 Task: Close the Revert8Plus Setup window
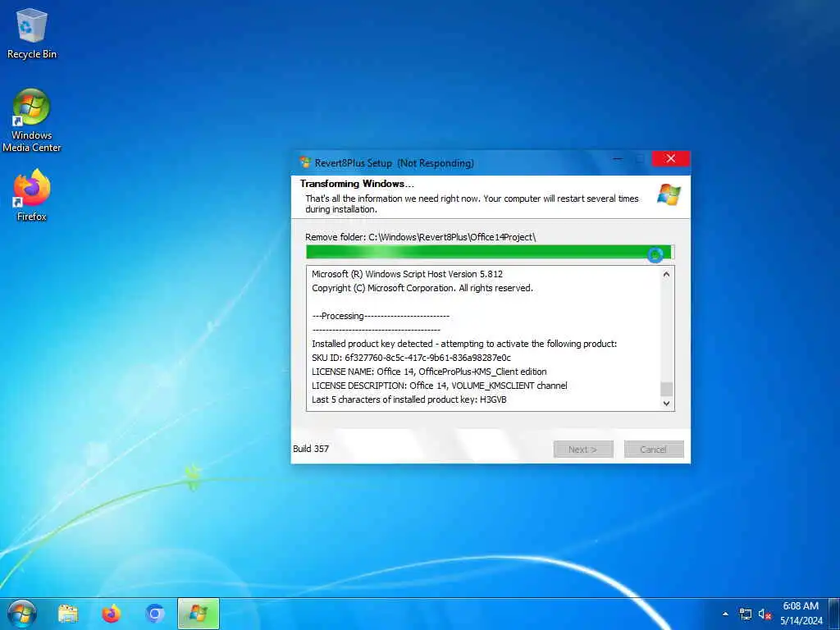671,158
